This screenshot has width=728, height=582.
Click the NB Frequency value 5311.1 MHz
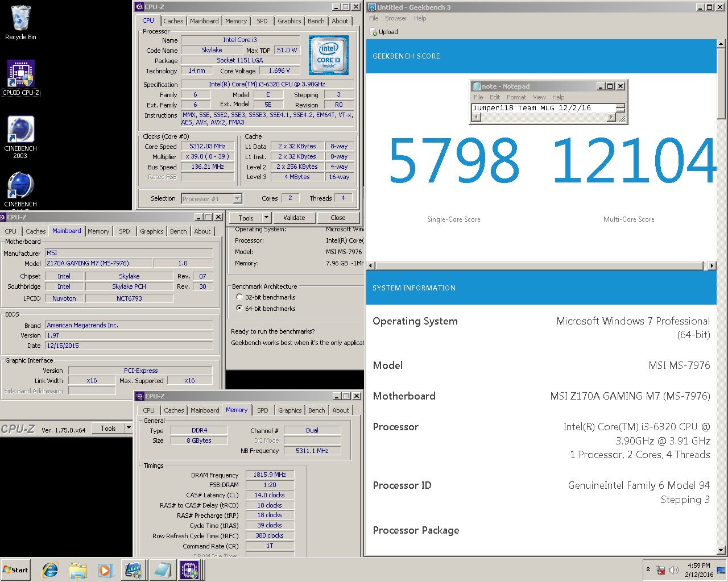pos(312,451)
